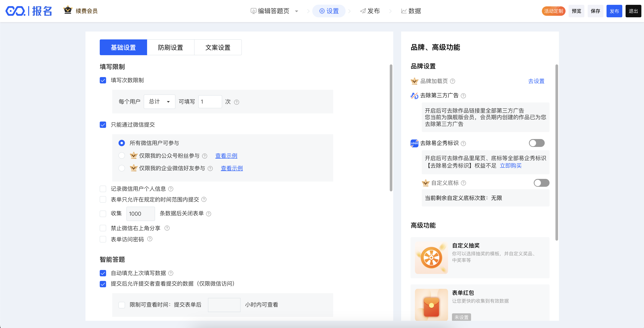The width and height of the screenshot is (644, 328).
Task: Expand the 编辑答题页 dropdown arrow
Action: (x=297, y=11)
